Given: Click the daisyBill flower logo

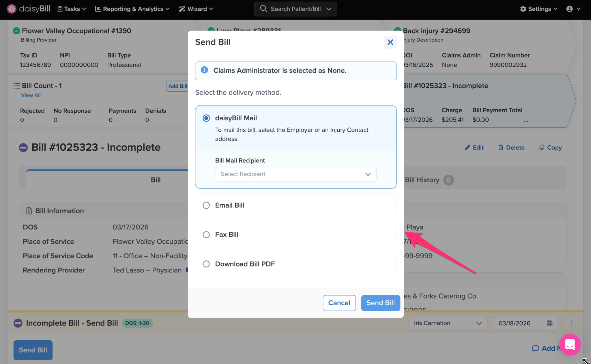Looking at the screenshot, I should pos(12,9).
